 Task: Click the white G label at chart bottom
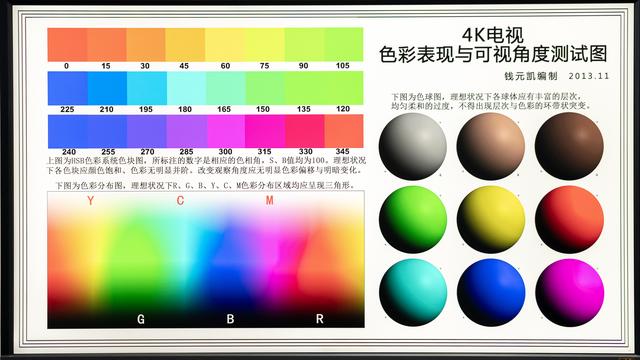(141, 319)
